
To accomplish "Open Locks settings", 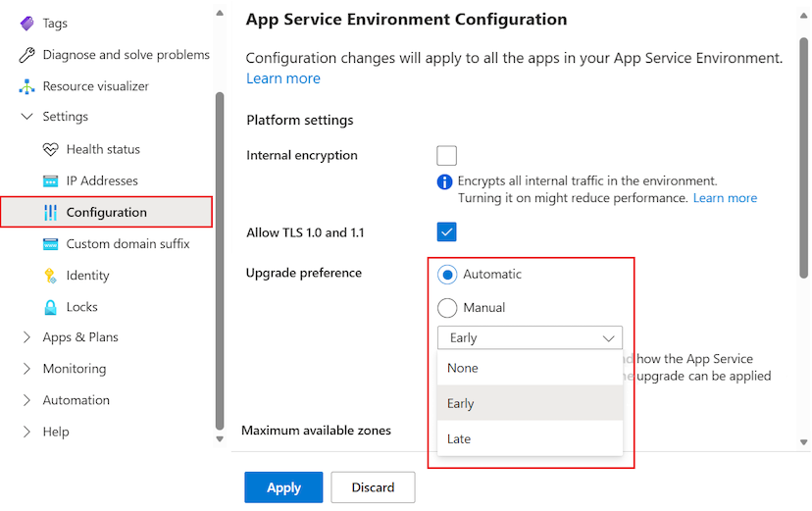I will point(81,308).
